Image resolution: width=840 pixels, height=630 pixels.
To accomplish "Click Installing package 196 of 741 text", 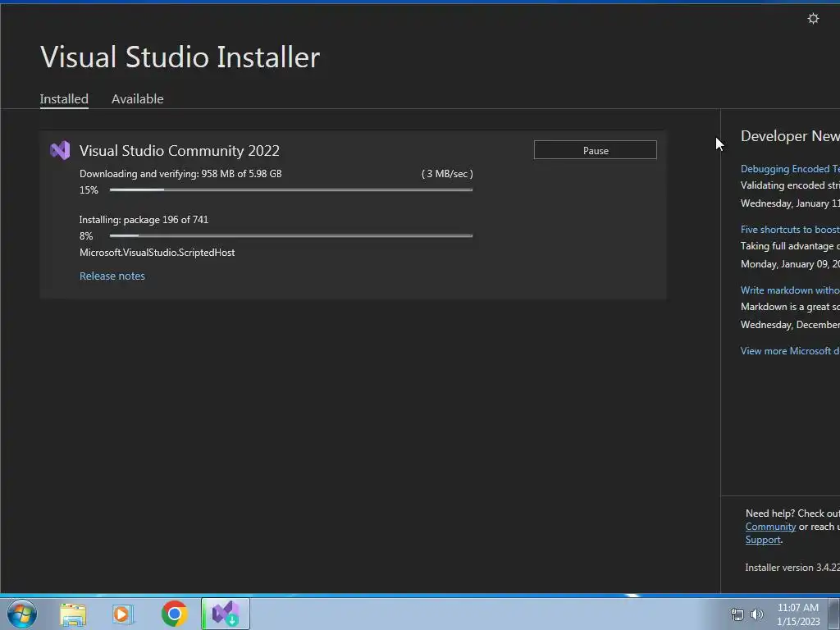I will point(144,220).
